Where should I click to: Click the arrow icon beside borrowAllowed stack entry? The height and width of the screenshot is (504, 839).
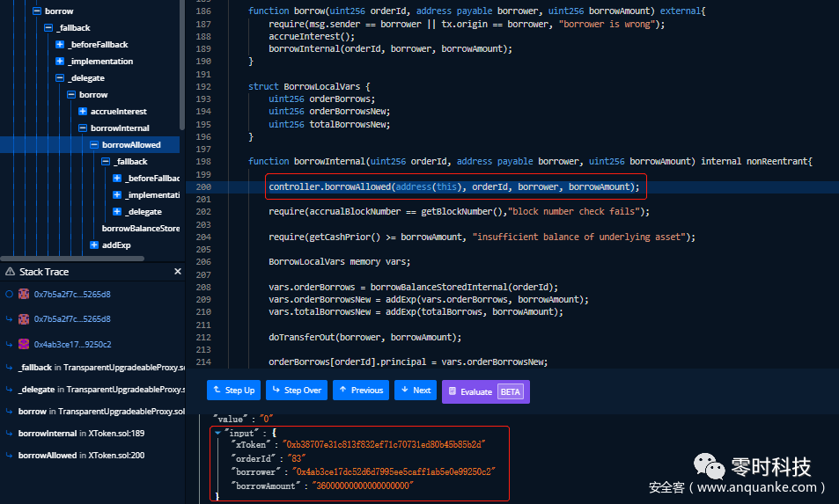[9, 455]
